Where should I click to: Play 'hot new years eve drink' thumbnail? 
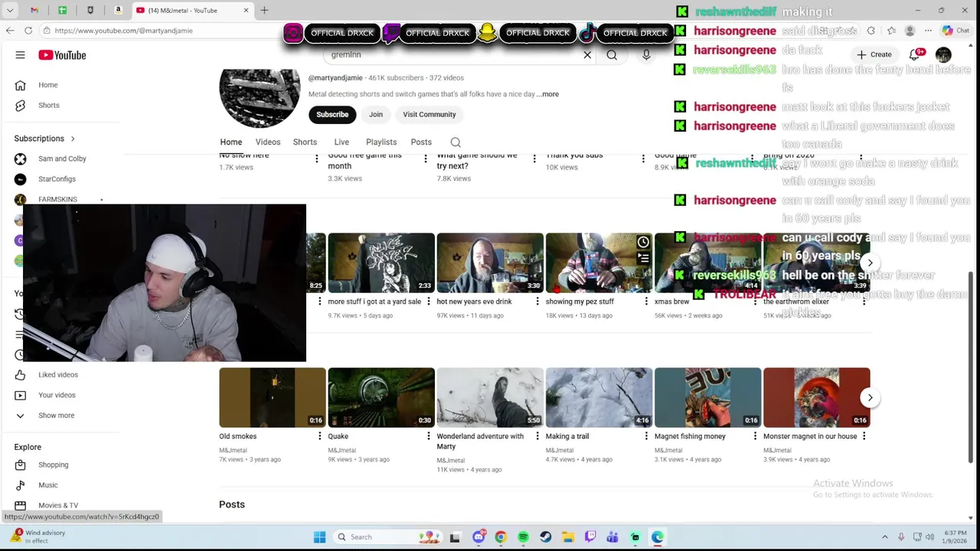pyautogui.click(x=490, y=262)
